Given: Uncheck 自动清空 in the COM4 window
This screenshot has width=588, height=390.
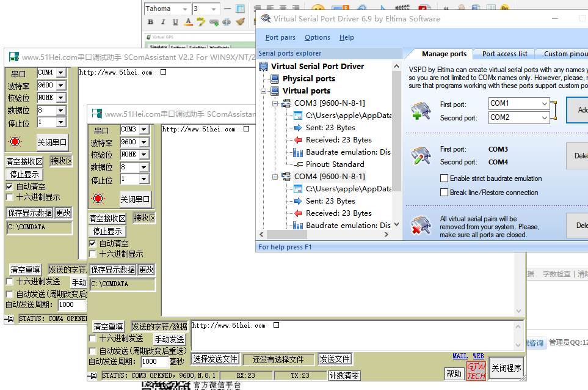Looking at the screenshot, I should point(10,186).
